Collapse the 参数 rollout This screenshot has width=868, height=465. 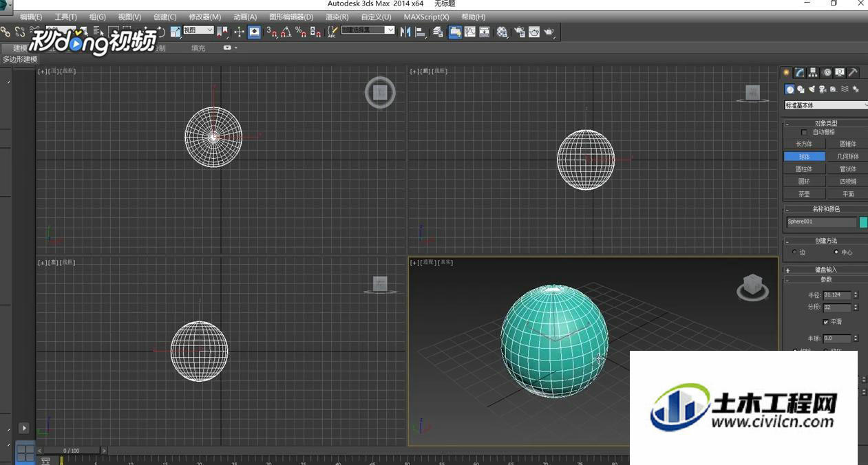click(825, 279)
